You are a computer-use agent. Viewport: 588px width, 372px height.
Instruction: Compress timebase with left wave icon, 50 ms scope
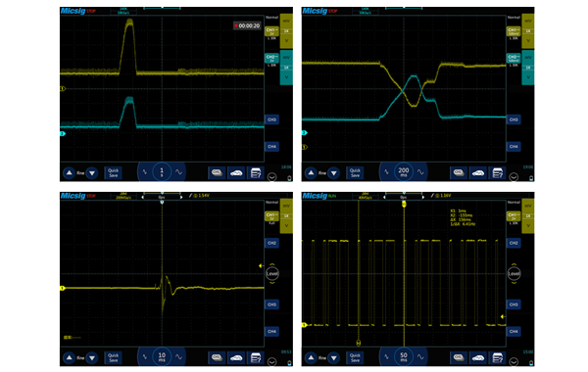pyautogui.click(x=386, y=357)
